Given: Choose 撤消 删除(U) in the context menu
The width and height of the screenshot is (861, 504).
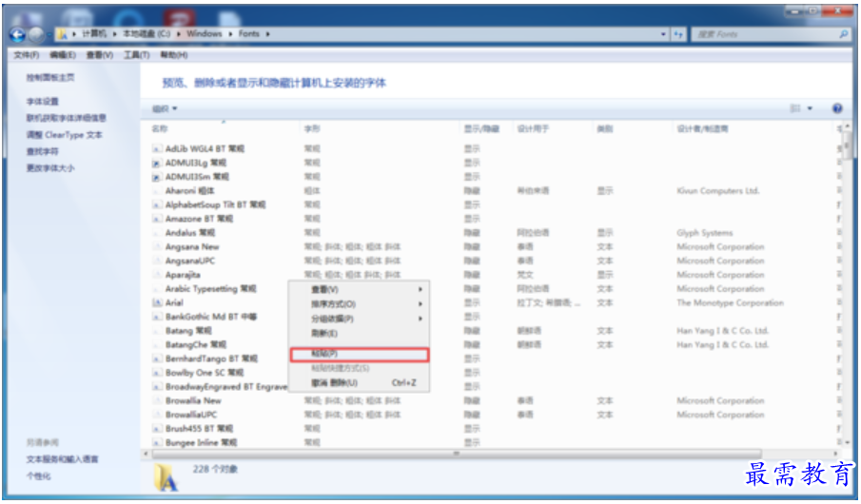Looking at the screenshot, I should tap(359, 382).
